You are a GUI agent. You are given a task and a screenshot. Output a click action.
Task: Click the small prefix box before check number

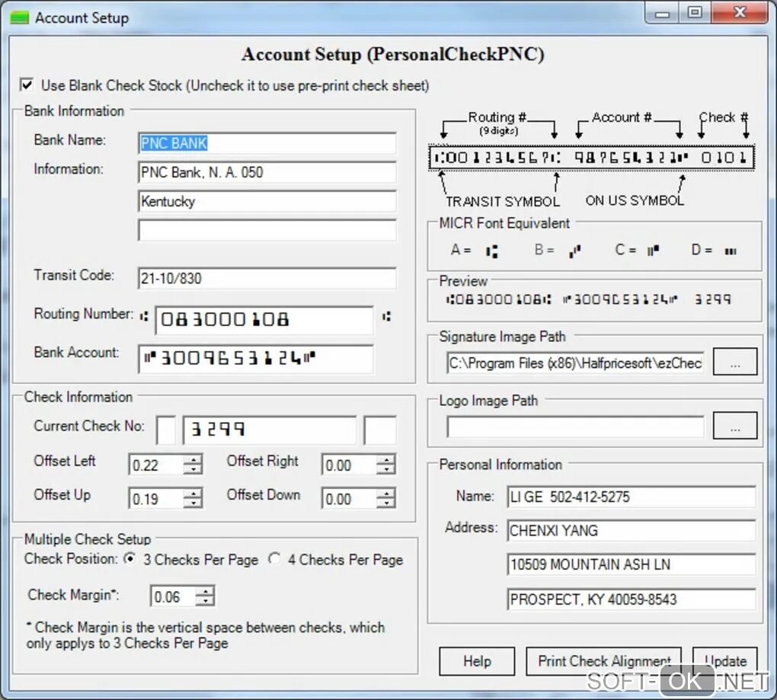click(x=166, y=430)
